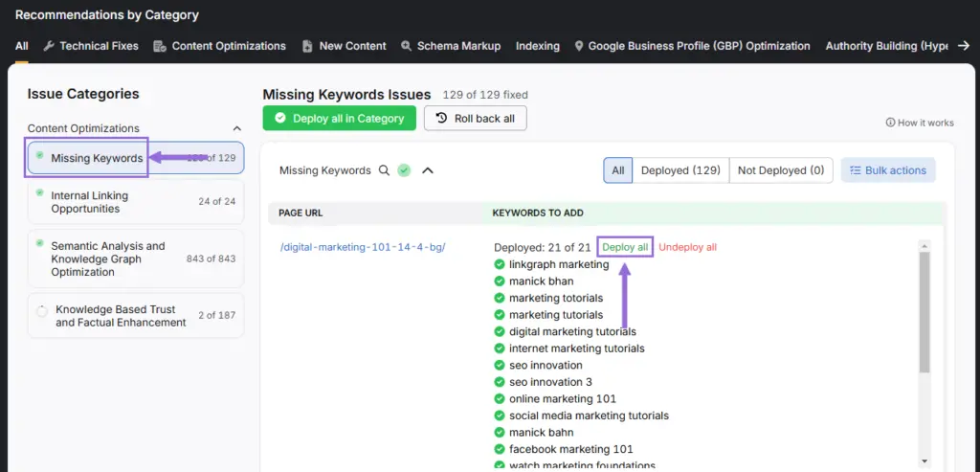
Task: Click the 24 of 24 count
Action: coord(217,201)
